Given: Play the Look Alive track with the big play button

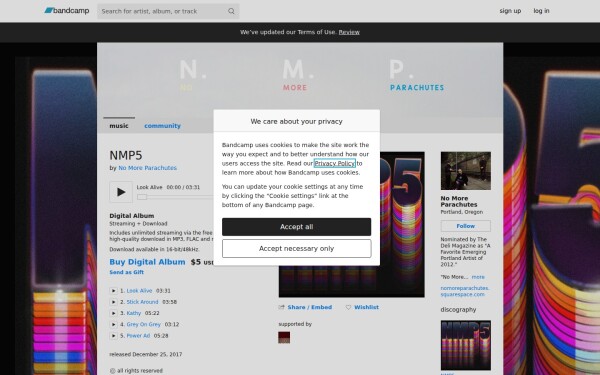Looking at the screenshot, I should [x=121, y=192].
